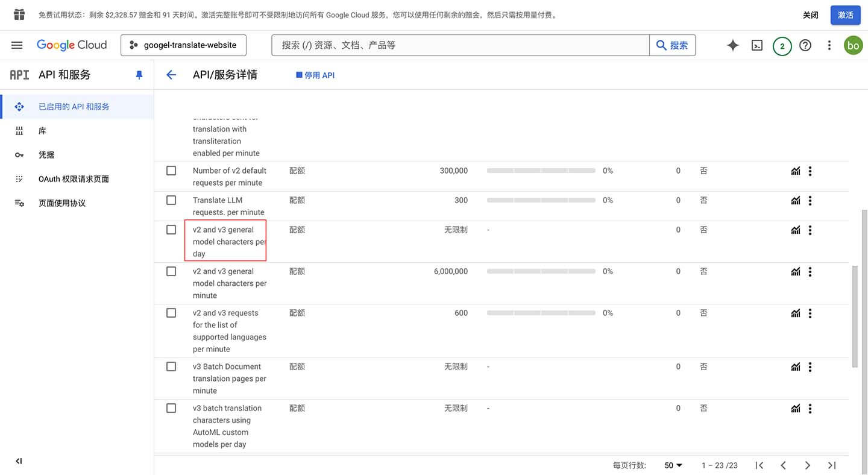Show chart for general model characters per day
The image size is (868, 475).
796,230
